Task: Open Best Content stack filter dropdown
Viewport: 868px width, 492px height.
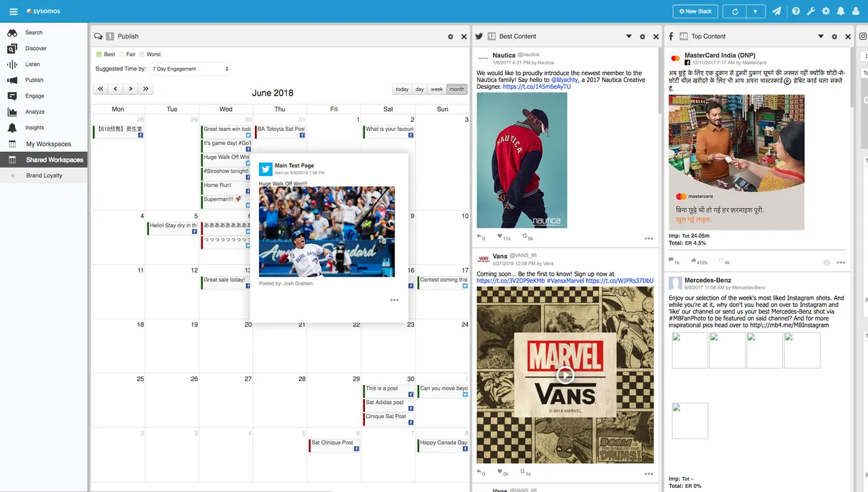Action: click(629, 37)
